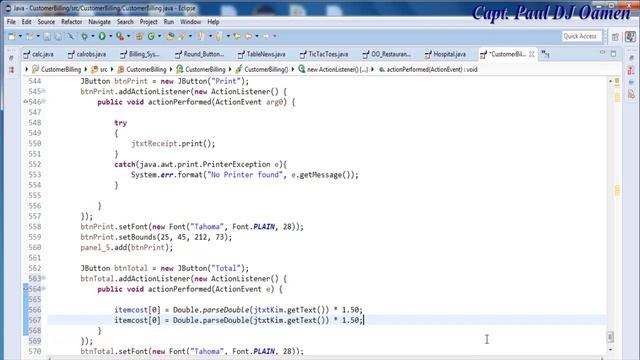
Task: Click the Open Perspective icon
Action: click(615, 37)
